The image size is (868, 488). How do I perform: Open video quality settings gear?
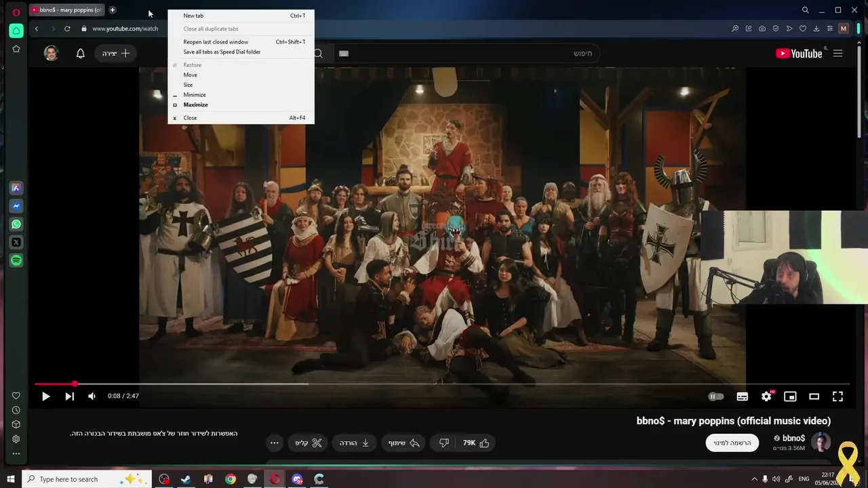(766, 396)
